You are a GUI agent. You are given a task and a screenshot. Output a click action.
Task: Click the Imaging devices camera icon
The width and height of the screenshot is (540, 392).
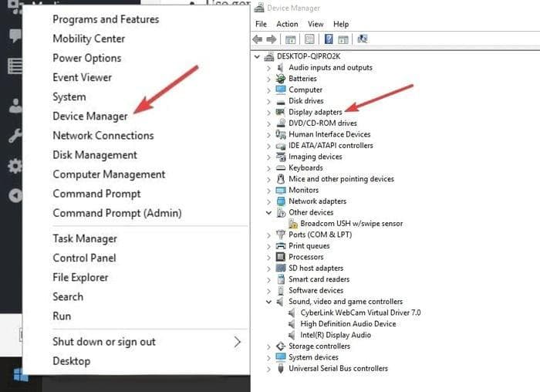coord(281,157)
